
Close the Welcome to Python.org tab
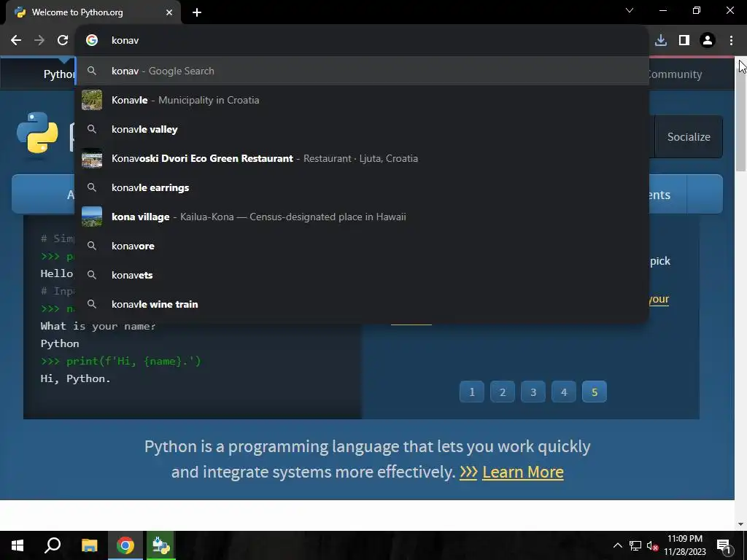point(169,12)
